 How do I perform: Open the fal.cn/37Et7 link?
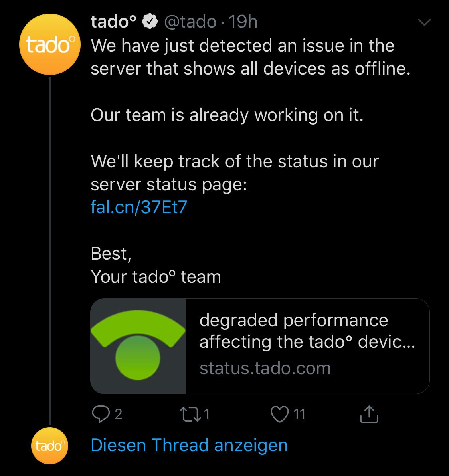pos(139,207)
